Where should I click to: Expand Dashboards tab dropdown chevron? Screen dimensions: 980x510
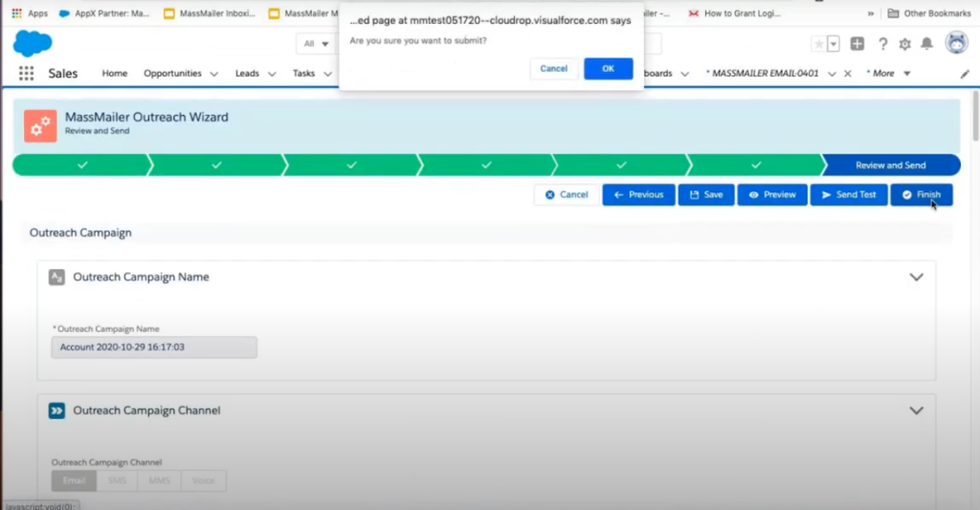tap(685, 74)
